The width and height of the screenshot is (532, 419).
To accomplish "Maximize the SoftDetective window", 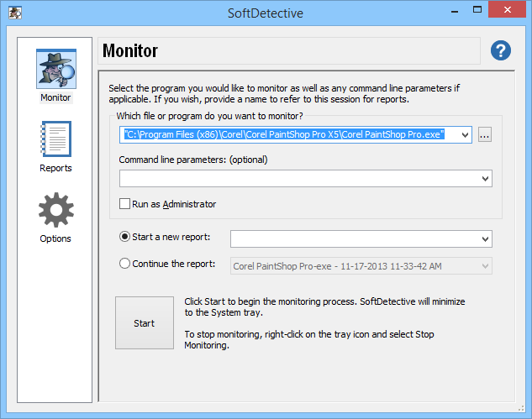I will click(477, 10).
